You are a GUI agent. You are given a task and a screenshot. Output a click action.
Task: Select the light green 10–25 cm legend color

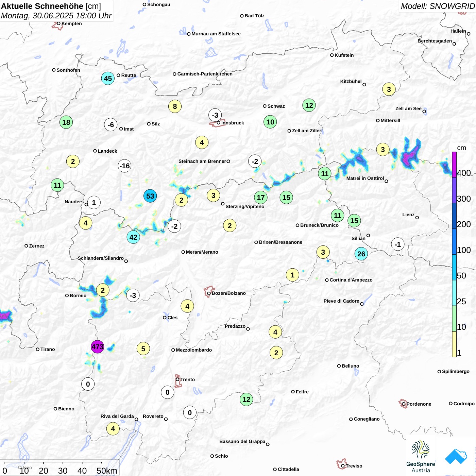point(454,319)
